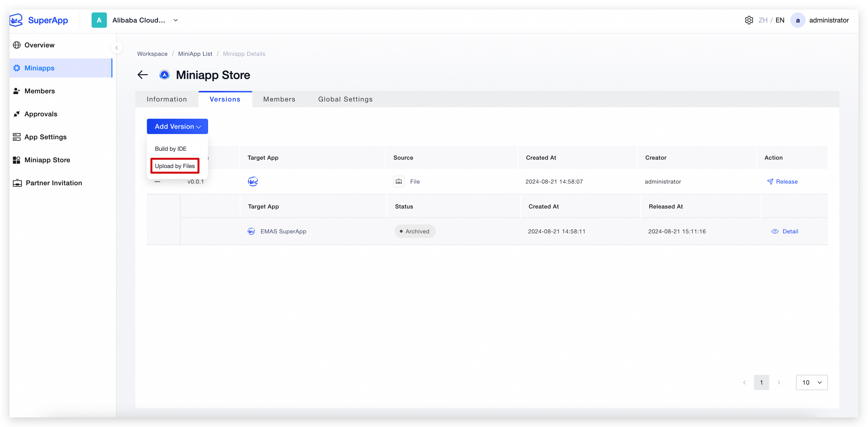Switch to the Global Settings tab
Screen dimensions: 868x427
point(345,99)
